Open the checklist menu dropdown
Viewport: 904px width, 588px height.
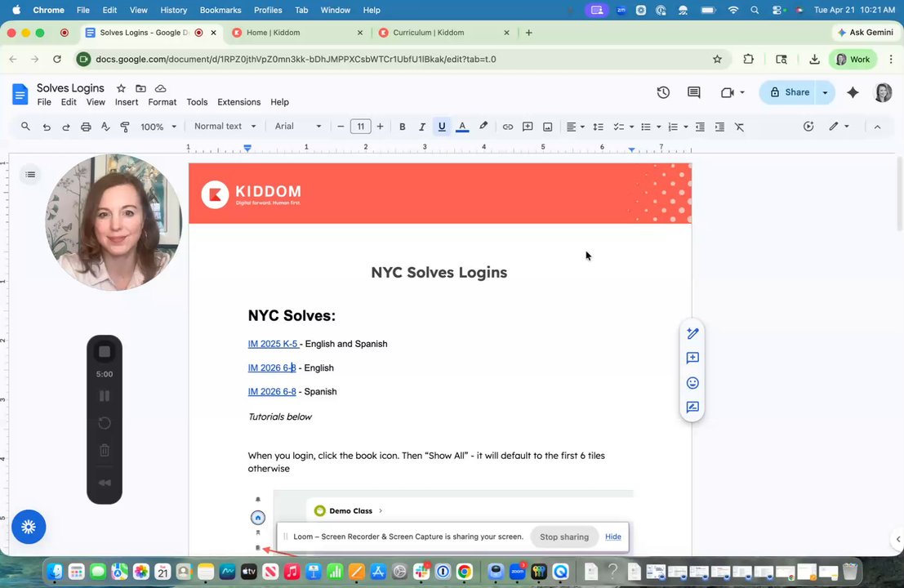(631, 127)
